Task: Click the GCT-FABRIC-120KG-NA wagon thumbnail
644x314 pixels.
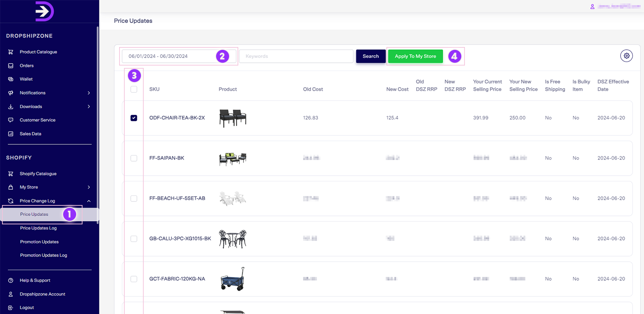Action: point(233,279)
